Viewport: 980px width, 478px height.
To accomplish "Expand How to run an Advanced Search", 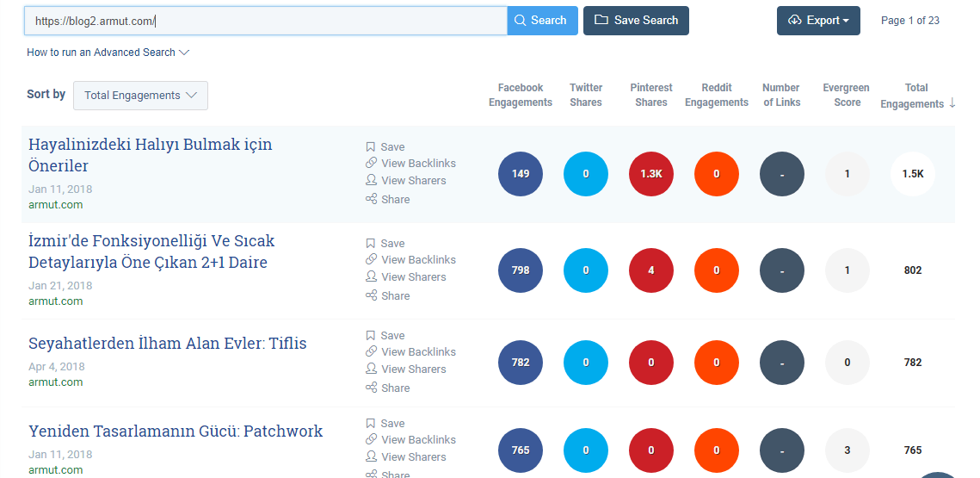I will [108, 53].
